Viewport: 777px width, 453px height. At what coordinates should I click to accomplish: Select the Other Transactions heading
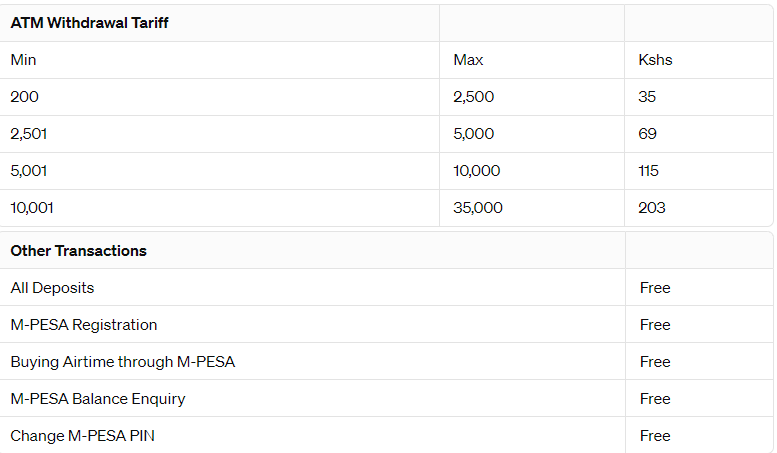[x=78, y=251]
